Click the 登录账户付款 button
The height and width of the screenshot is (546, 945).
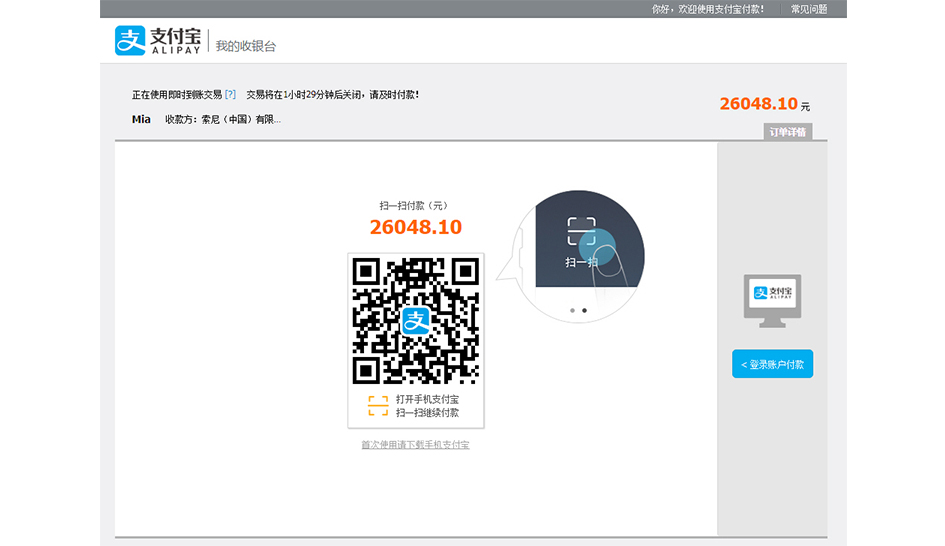point(772,364)
